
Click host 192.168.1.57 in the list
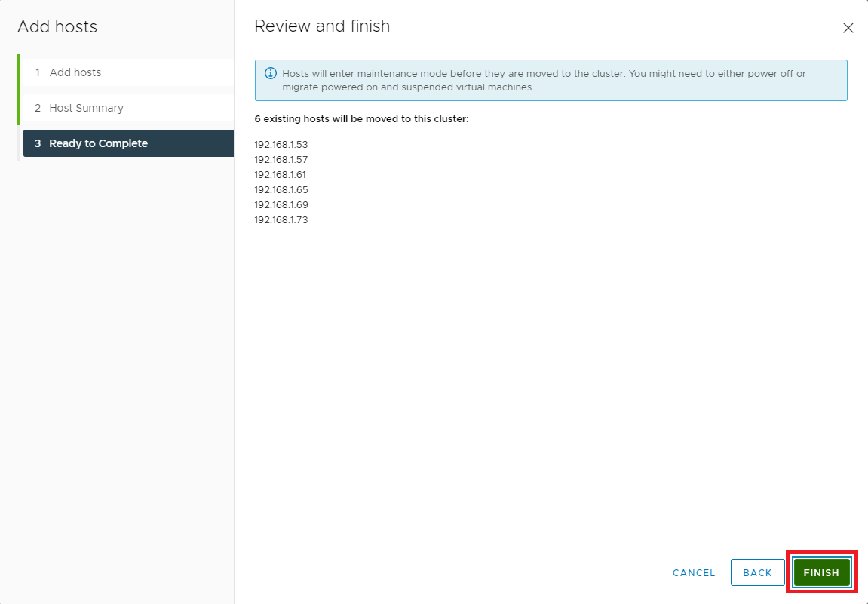point(281,160)
